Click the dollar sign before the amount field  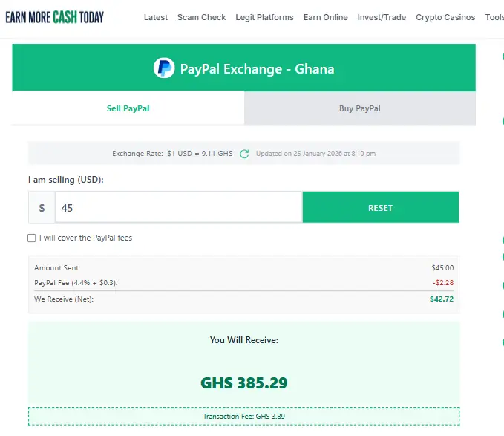pyautogui.click(x=42, y=208)
